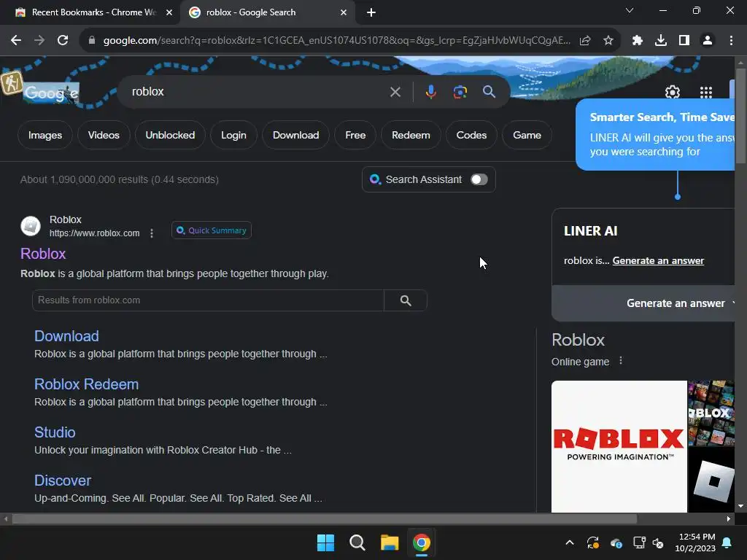Open the Roblox Redeem sitelink
Image resolution: width=747 pixels, height=560 pixels.
(x=86, y=384)
